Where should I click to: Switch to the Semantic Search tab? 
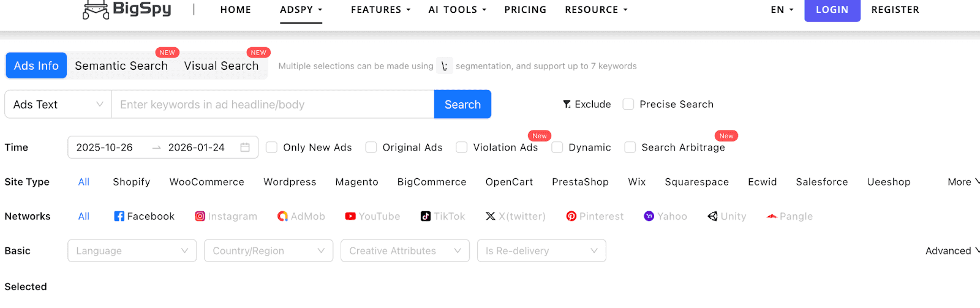click(121, 66)
